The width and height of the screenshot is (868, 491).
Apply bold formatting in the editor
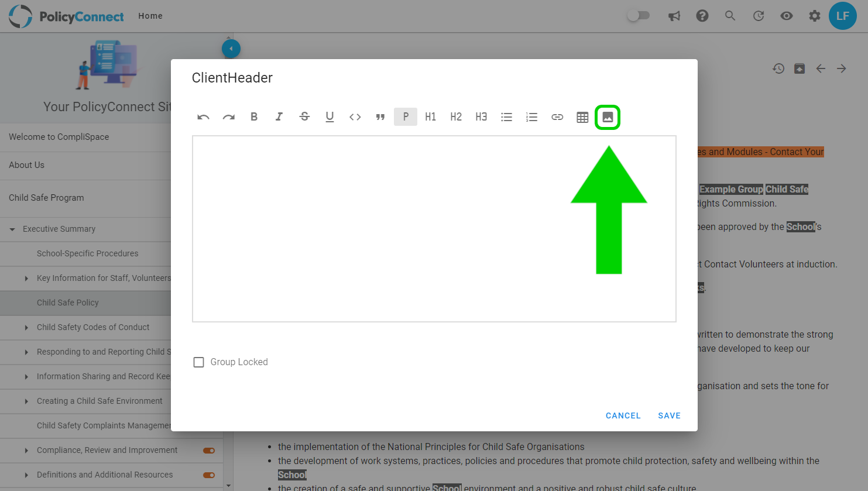click(x=254, y=116)
